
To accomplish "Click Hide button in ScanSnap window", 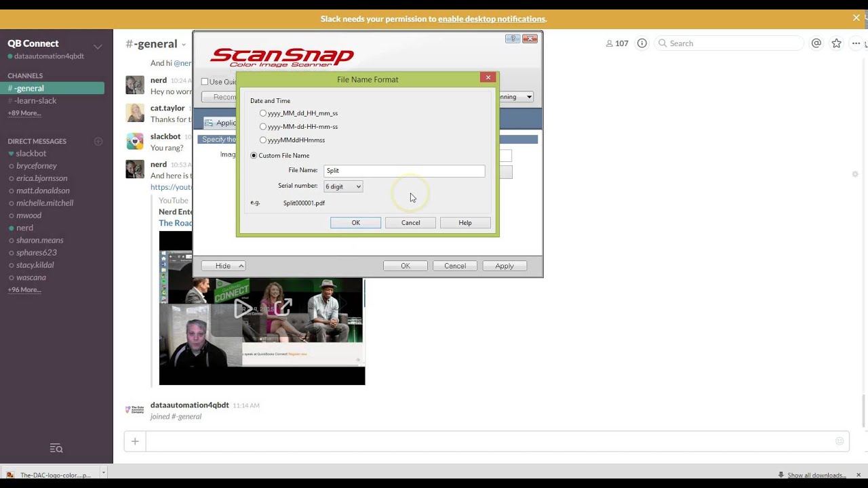I will pyautogui.click(x=223, y=266).
